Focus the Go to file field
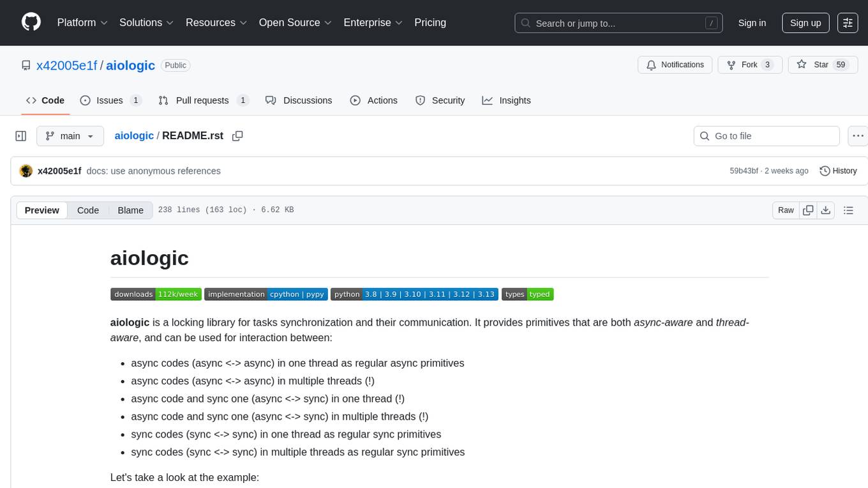This screenshot has height=488, width=868. 767,136
